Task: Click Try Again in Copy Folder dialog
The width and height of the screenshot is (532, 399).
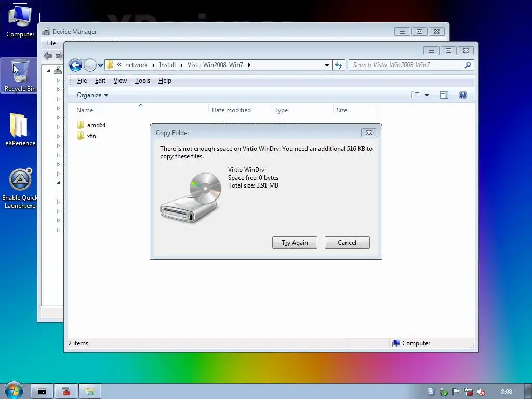Action: click(295, 243)
